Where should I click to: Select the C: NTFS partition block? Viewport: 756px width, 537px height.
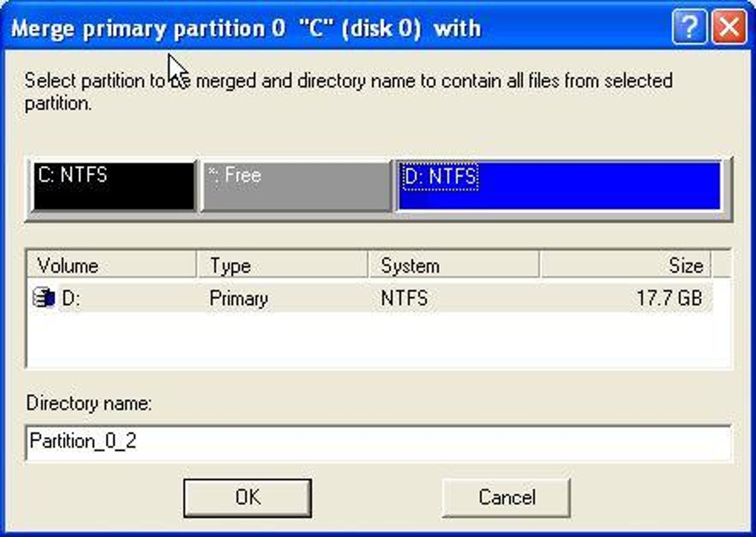tap(113, 187)
